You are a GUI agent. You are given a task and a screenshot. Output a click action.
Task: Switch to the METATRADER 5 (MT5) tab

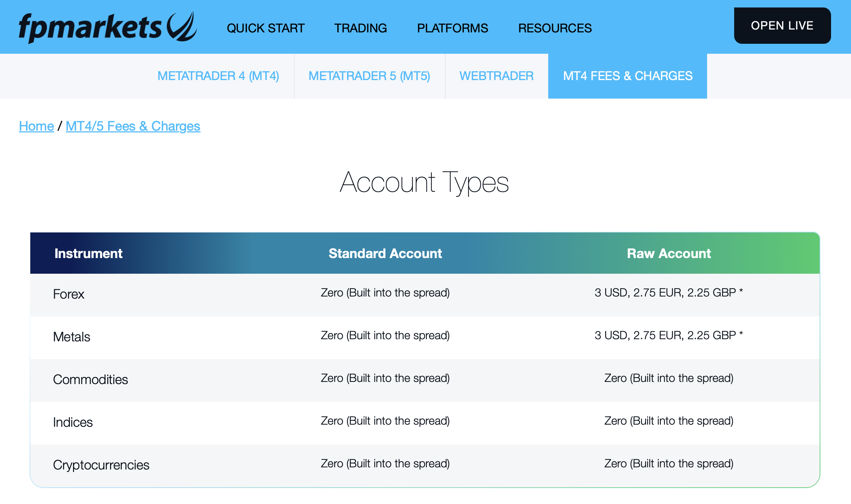pos(370,76)
